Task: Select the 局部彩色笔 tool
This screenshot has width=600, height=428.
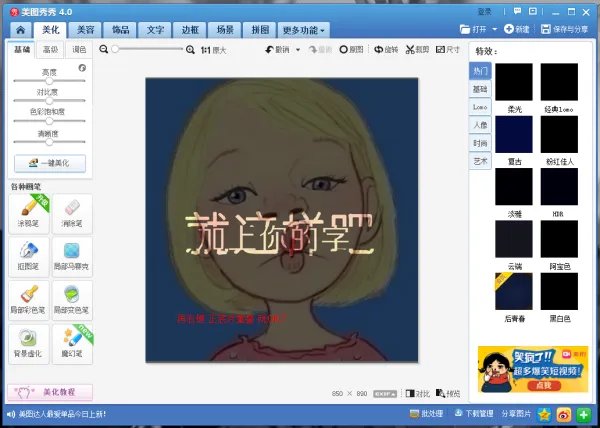Action: (x=29, y=300)
